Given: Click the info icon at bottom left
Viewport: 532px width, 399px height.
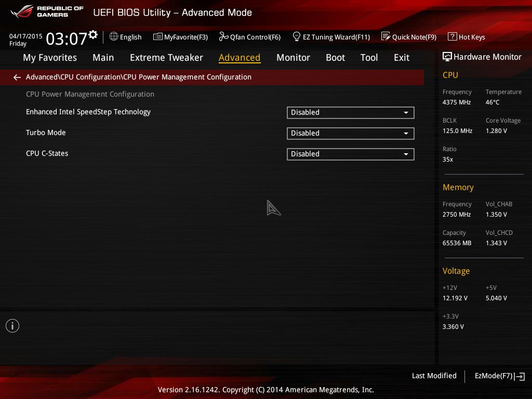Looking at the screenshot, I should point(12,326).
